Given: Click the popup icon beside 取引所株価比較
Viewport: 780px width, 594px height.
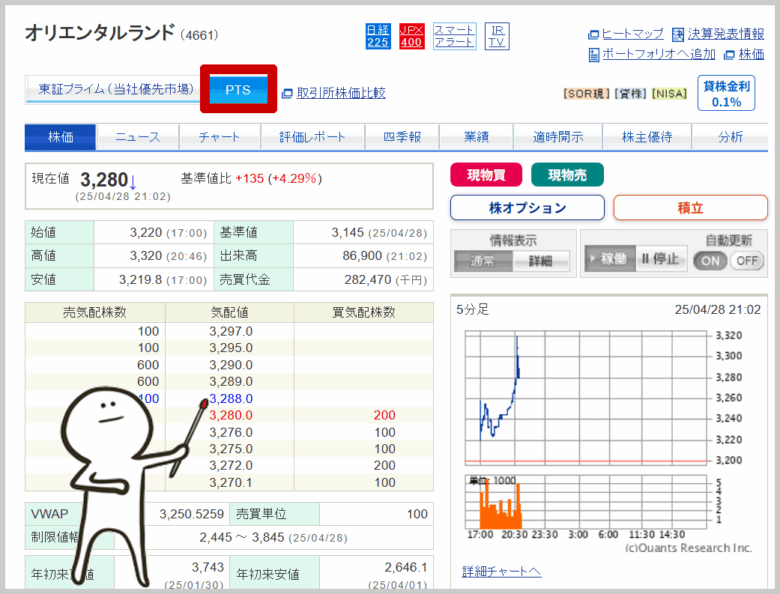Looking at the screenshot, I should pos(287,94).
